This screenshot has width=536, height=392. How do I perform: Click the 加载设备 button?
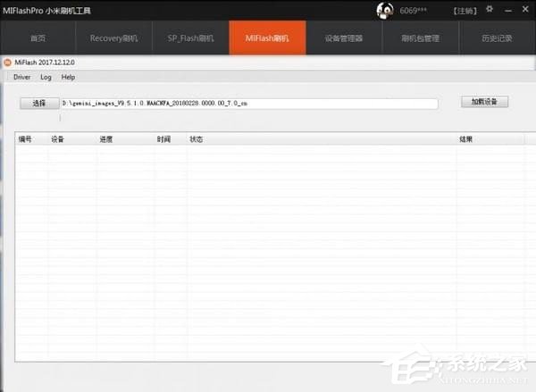pos(484,102)
